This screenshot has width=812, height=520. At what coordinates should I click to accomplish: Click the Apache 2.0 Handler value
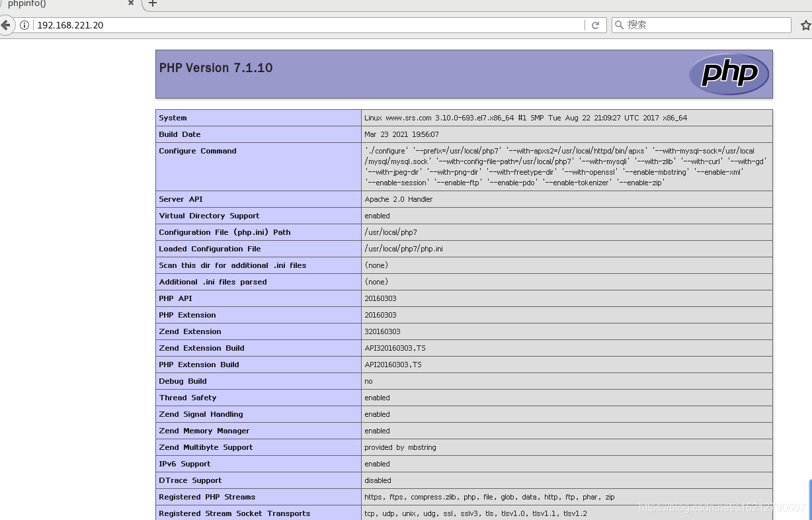coord(399,199)
